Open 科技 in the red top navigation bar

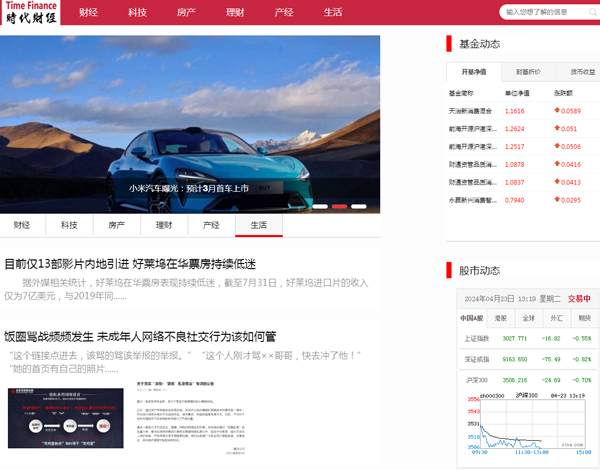point(137,12)
